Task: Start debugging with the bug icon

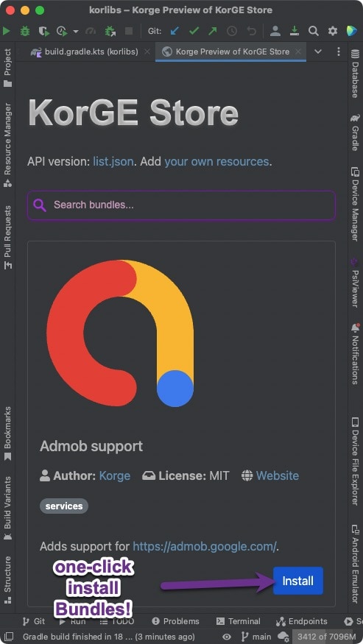Action: click(x=25, y=31)
